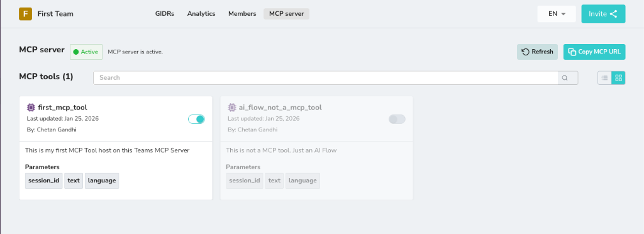Image resolution: width=644 pixels, height=234 pixels.
Task: Enable the ai_flow_not_a_mcp_tool toggle
Action: [397, 119]
